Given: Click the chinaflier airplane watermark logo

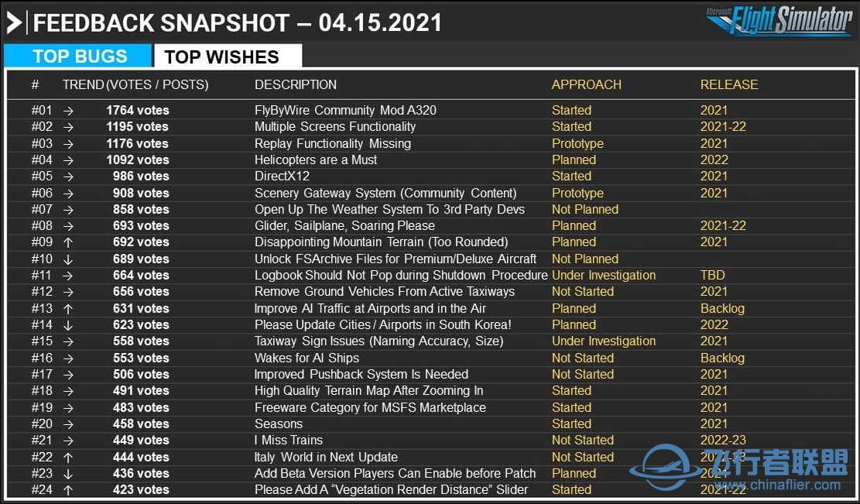Looking at the screenshot, I should (x=665, y=468).
